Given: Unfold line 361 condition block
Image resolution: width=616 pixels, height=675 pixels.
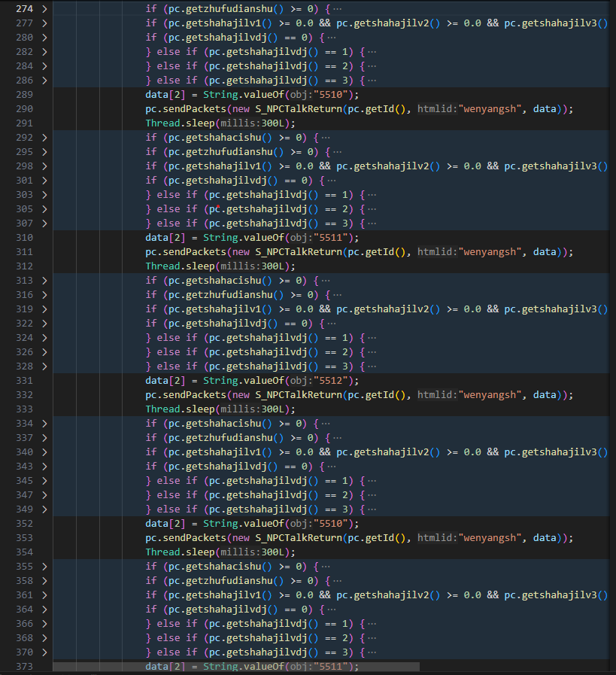Looking at the screenshot, I should pyautogui.click(x=44, y=595).
